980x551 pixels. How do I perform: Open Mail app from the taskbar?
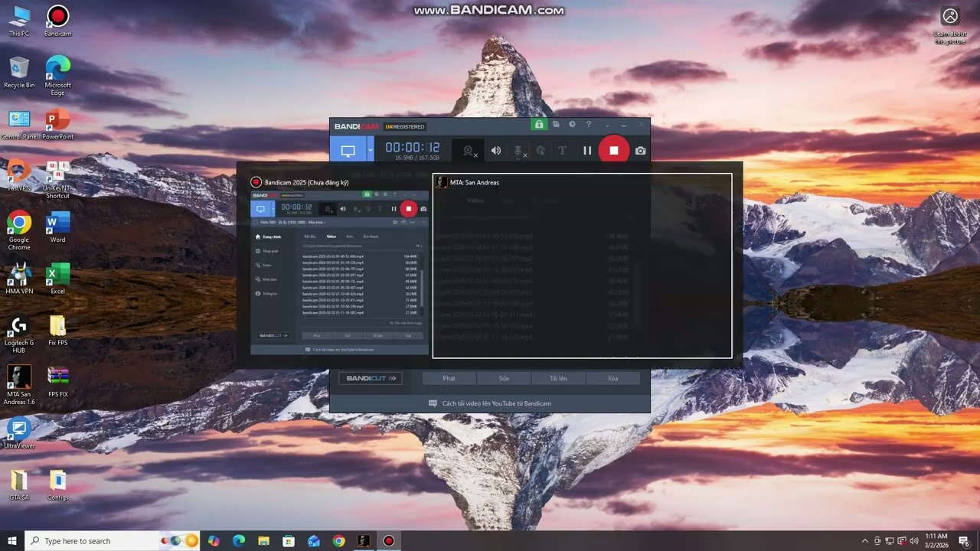click(314, 541)
